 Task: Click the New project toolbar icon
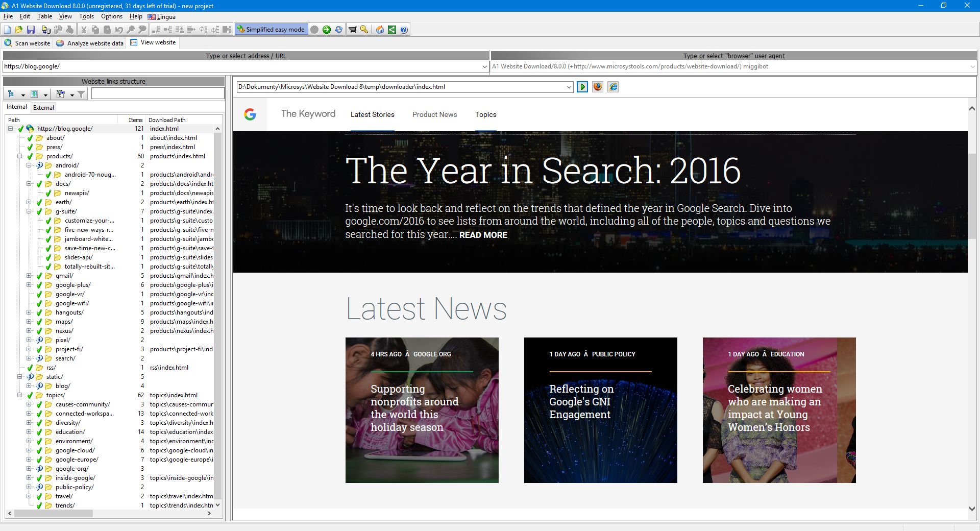[x=7, y=30]
